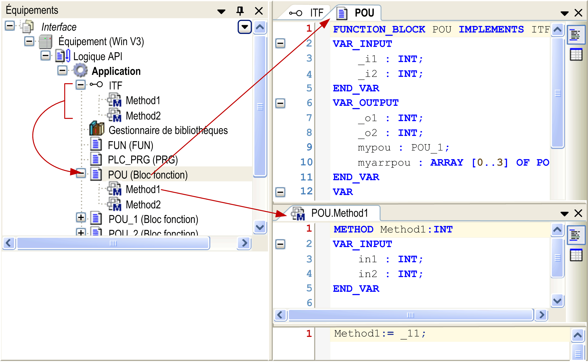The image size is (588, 364).
Task: Collapse VAR_INPUT block in POU editor
Action: (280, 43)
